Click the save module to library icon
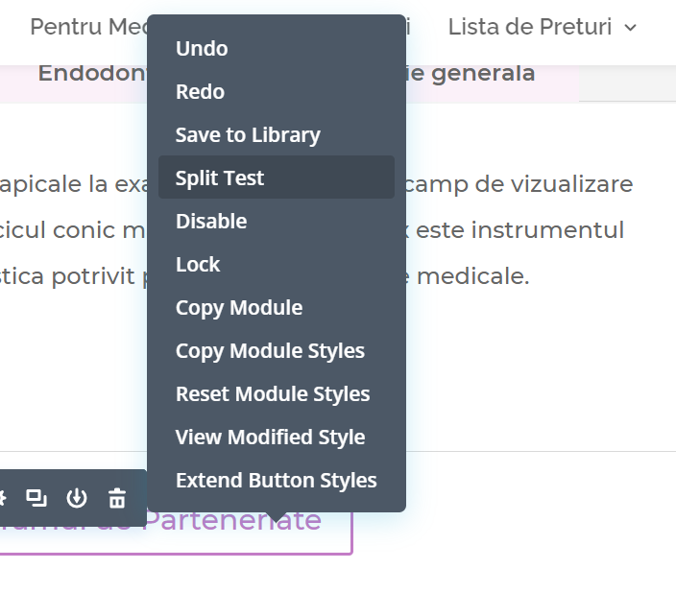 [x=77, y=497]
